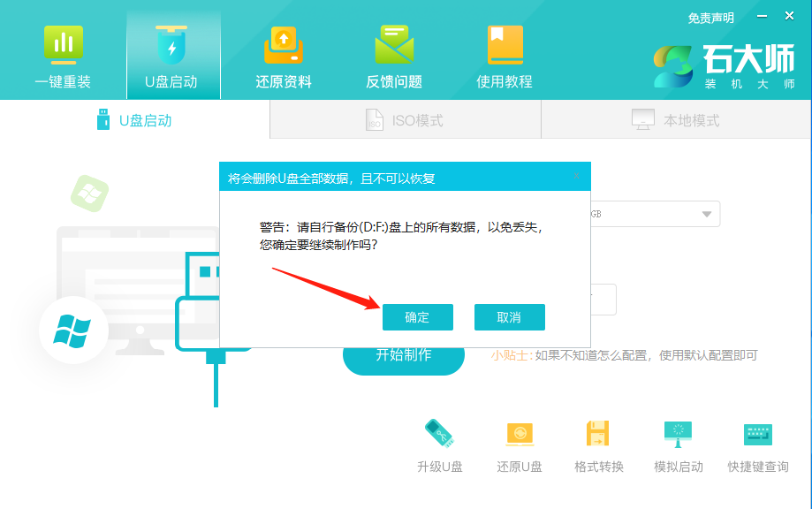Image resolution: width=812 pixels, height=509 pixels.
Task: Switch to the ISO模式 tab
Action: pos(405,119)
